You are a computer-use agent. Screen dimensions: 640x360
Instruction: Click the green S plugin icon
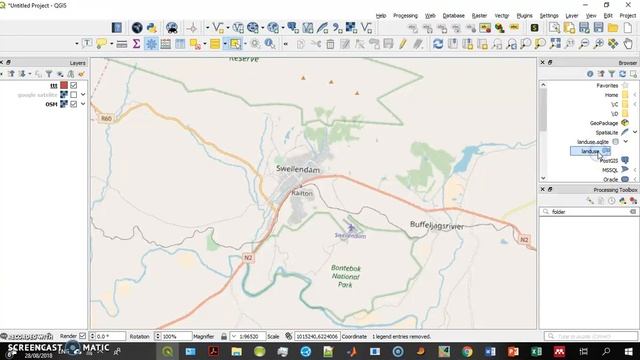point(534,28)
